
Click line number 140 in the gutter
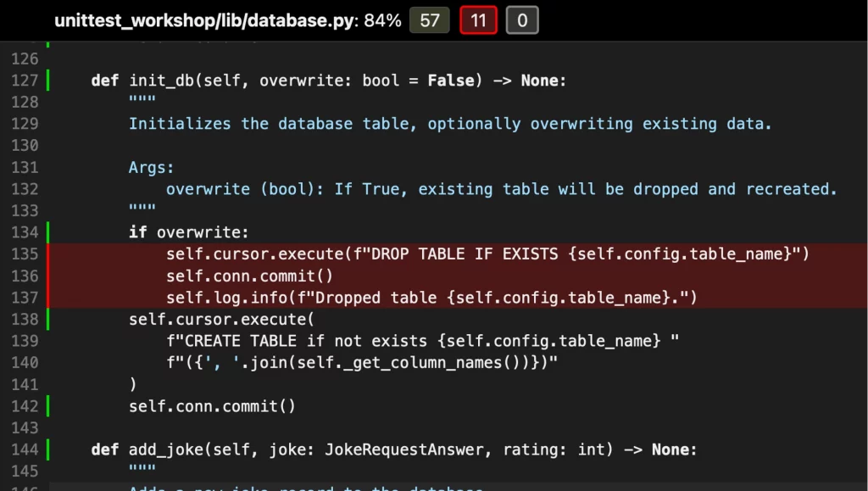click(25, 362)
